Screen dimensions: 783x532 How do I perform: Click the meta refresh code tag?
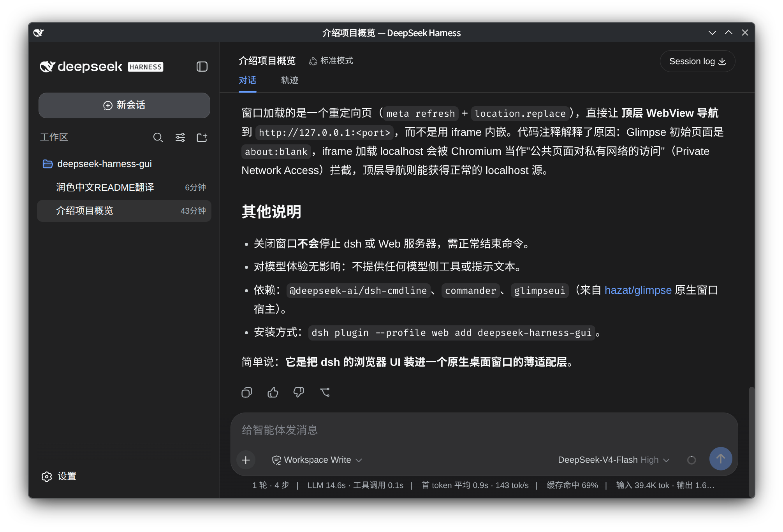point(421,114)
